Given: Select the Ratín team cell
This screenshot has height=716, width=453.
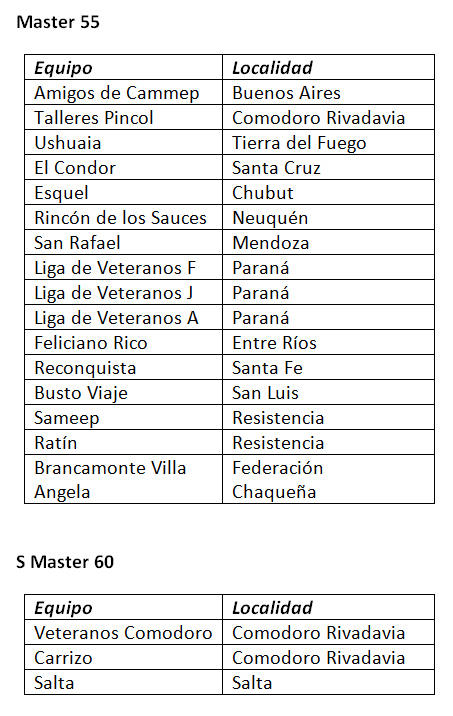Looking at the screenshot, I should 123,442.
